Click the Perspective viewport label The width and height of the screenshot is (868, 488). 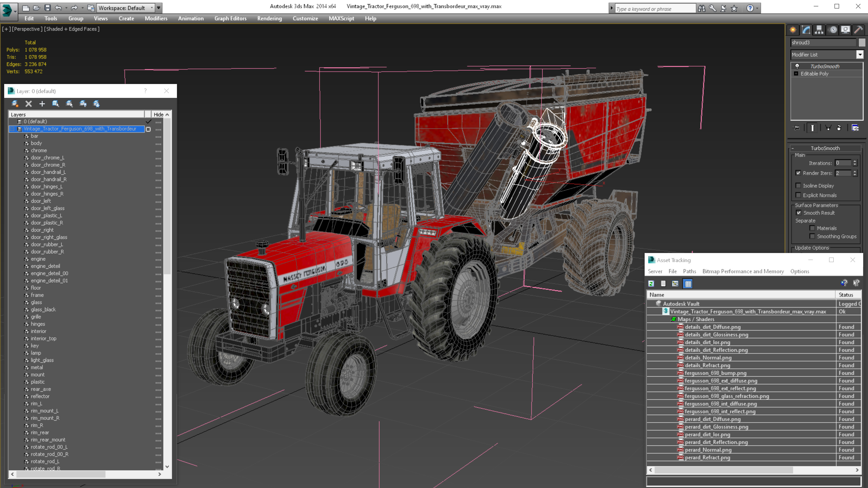(27, 29)
